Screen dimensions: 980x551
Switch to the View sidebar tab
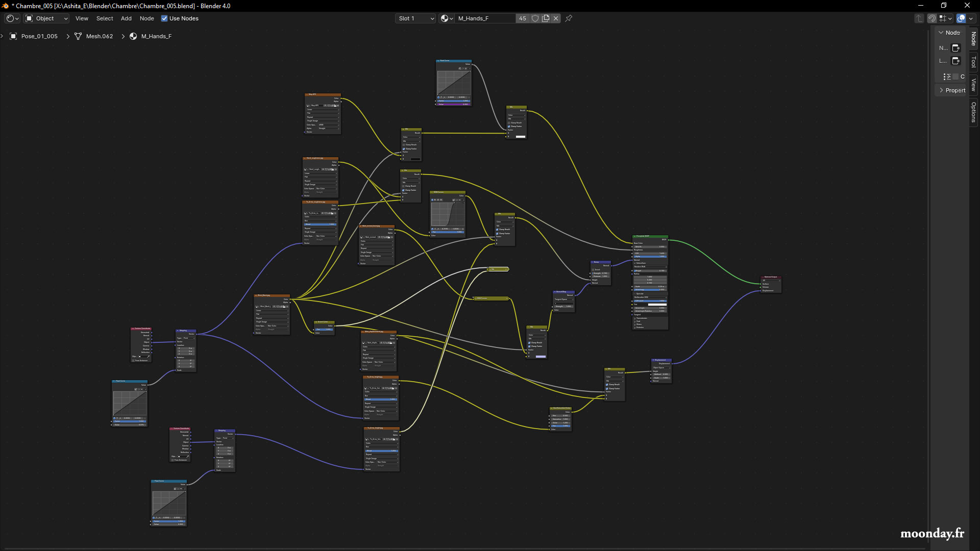coord(974,85)
